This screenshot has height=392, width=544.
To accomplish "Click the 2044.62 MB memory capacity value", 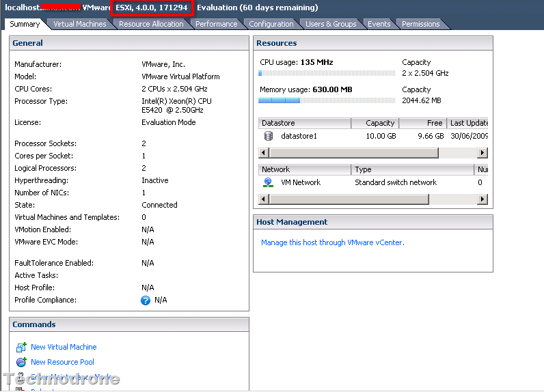I will (x=422, y=100).
